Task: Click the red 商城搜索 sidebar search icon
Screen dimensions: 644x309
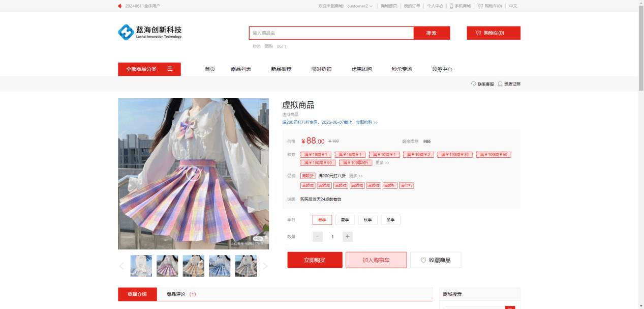Action: tap(510, 307)
